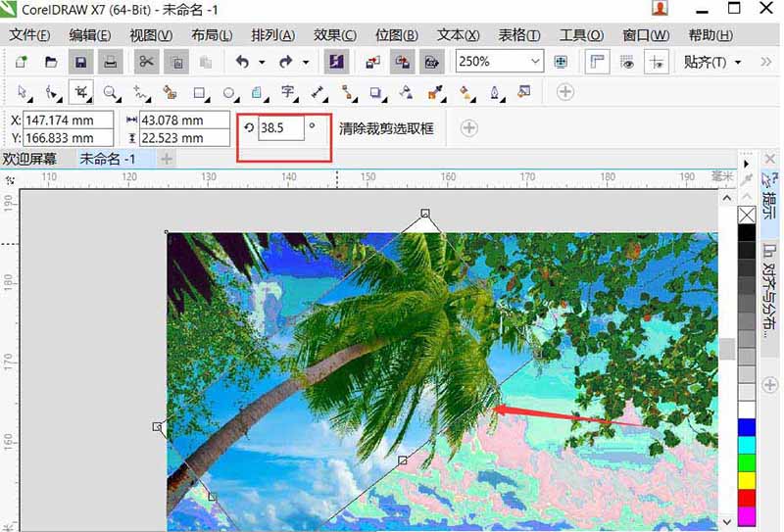Click the Publish to PDF icon
The width and height of the screenshot is (784, 532).
click(432, 62)
